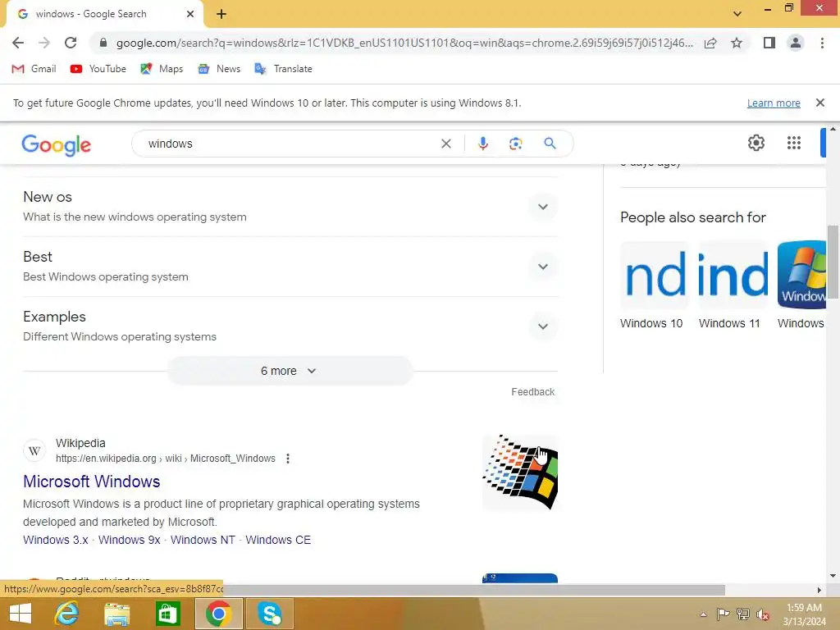Click the Wikipedia favicon in the result
This screenshot has width=840, height=630.
34,450
